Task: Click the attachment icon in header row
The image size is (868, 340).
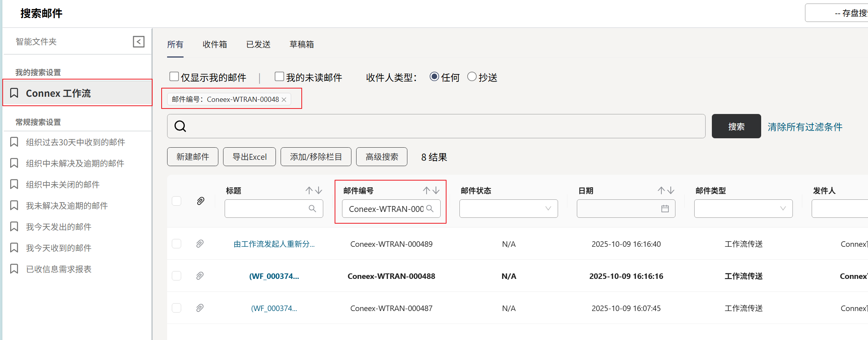Action: click(200, 201)
